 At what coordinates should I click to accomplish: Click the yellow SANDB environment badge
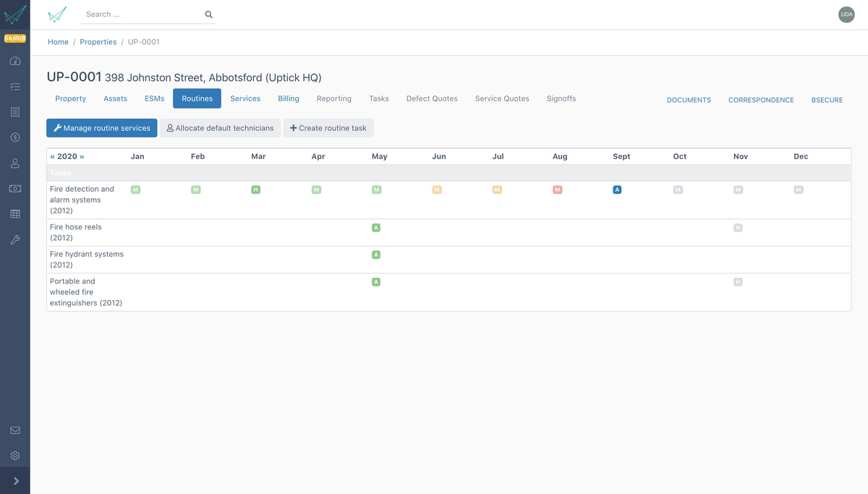coord(15,38)
